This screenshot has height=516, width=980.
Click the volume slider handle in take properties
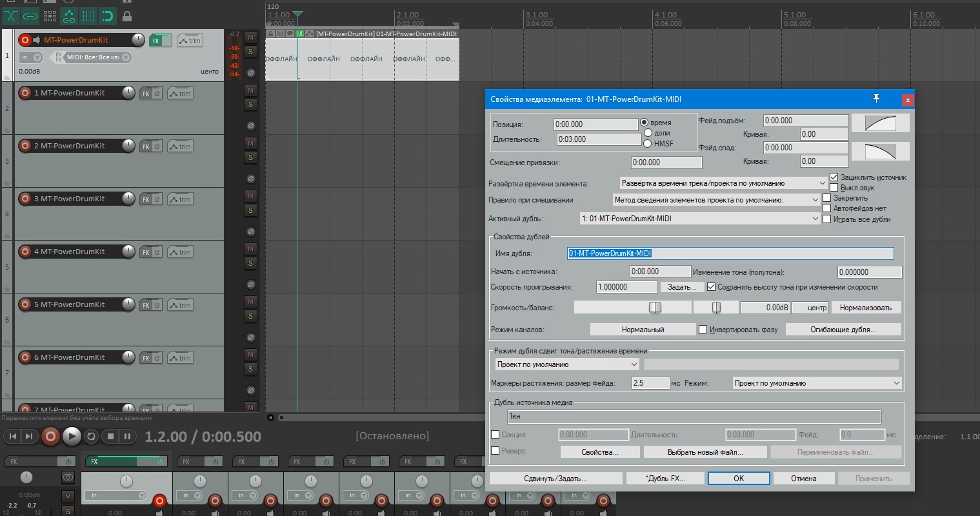(655, 308)
